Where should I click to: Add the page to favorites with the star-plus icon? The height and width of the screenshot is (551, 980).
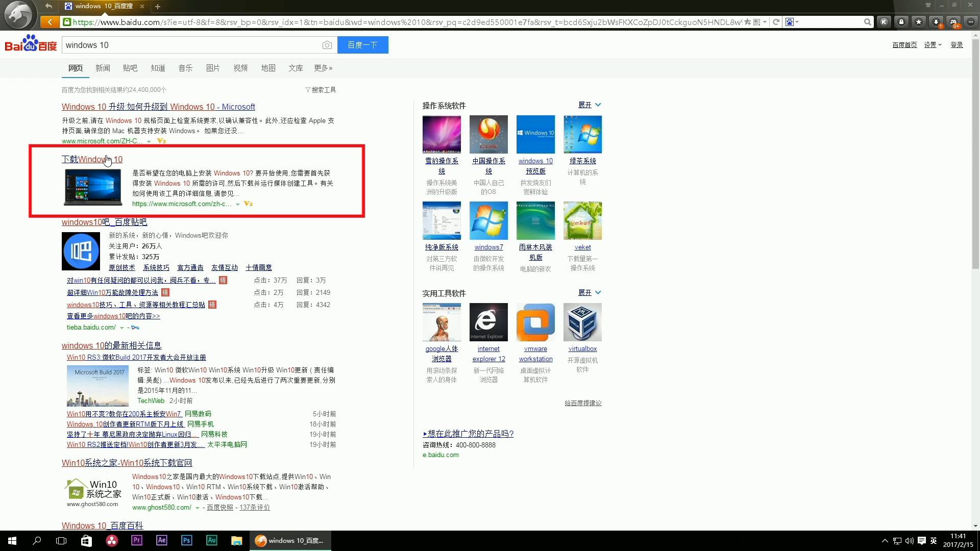click(748, 22)
